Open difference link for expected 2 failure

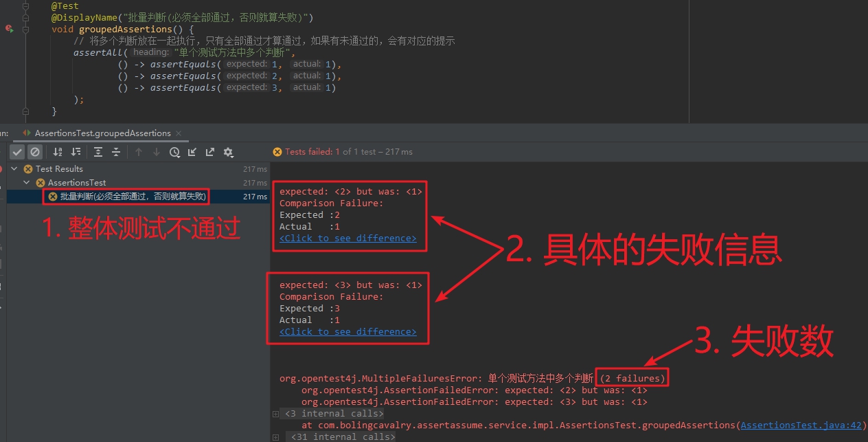pos(347,238)
